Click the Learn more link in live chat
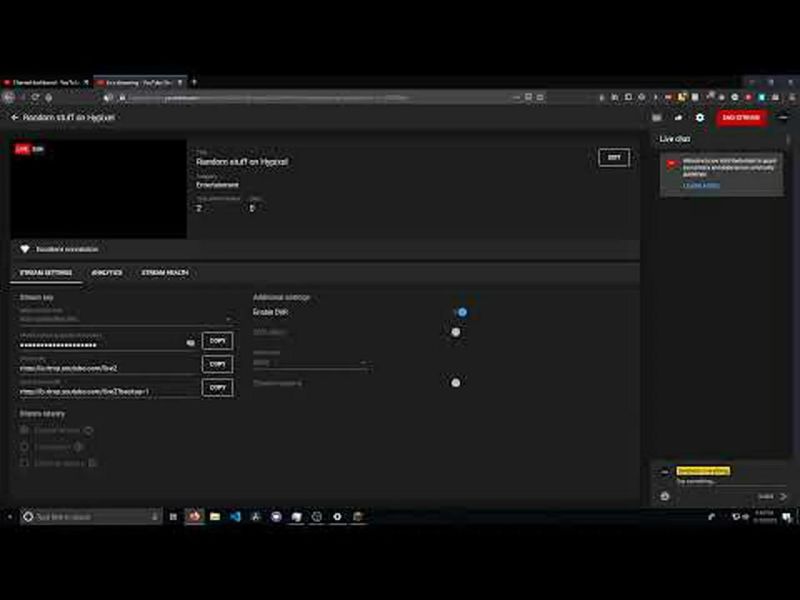 tap(701, 186)
